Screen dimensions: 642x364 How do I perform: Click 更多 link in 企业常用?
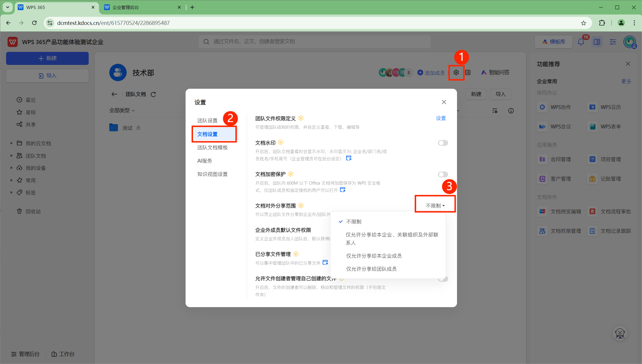click(626, 81)
